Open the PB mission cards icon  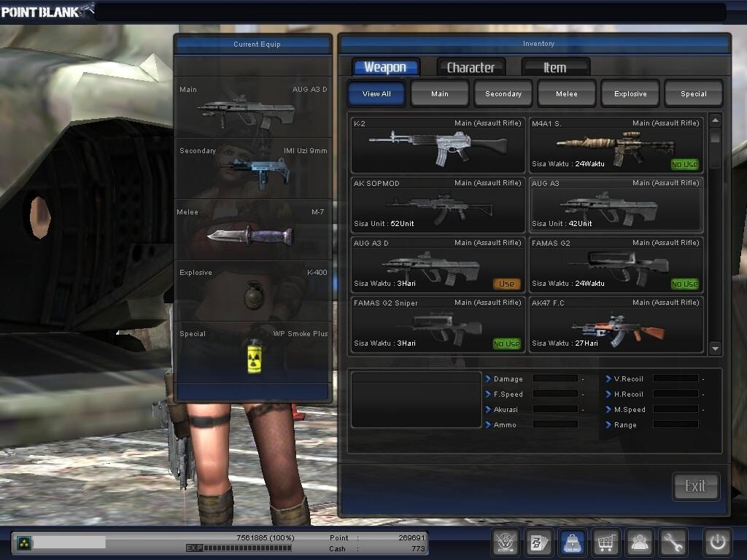point(539,542)
